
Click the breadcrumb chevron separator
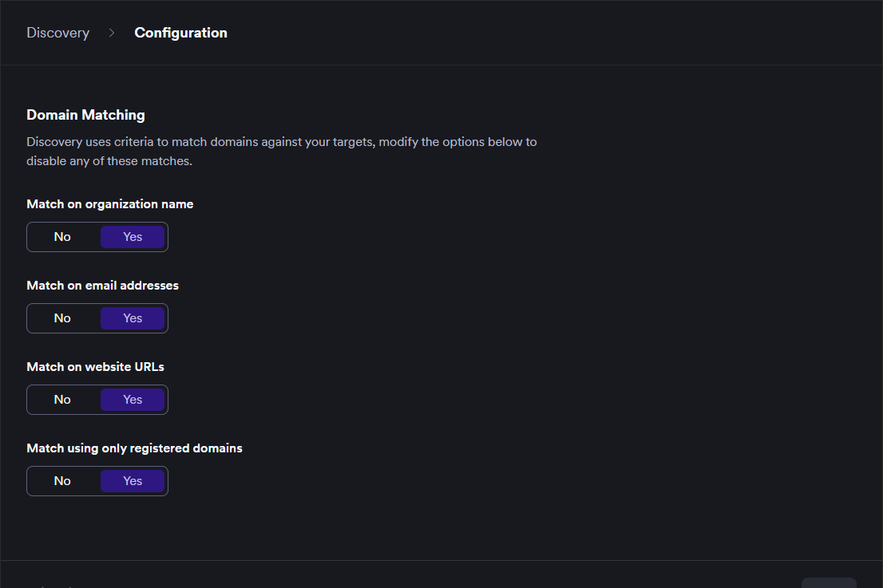[x=112, y=33]
